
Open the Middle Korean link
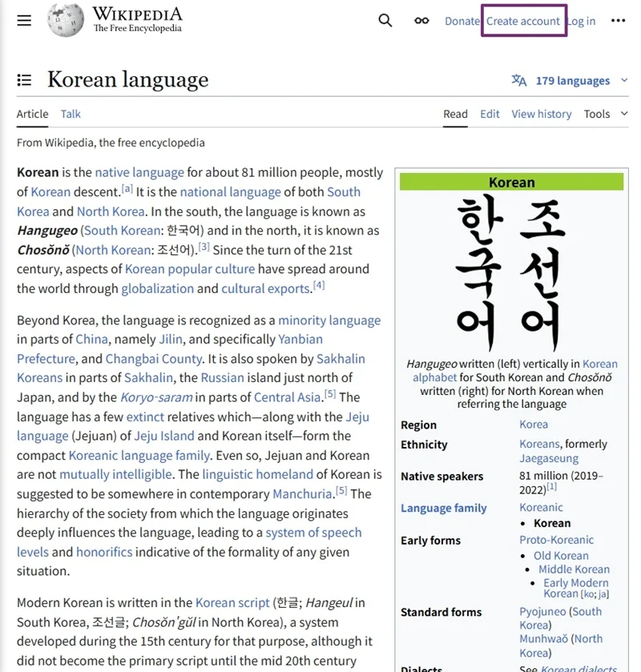(574, 569)
